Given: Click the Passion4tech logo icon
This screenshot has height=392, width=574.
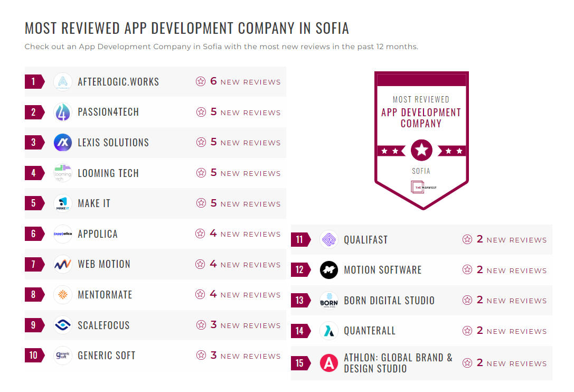Looking at the screenshot, I should tap(63, 112).
